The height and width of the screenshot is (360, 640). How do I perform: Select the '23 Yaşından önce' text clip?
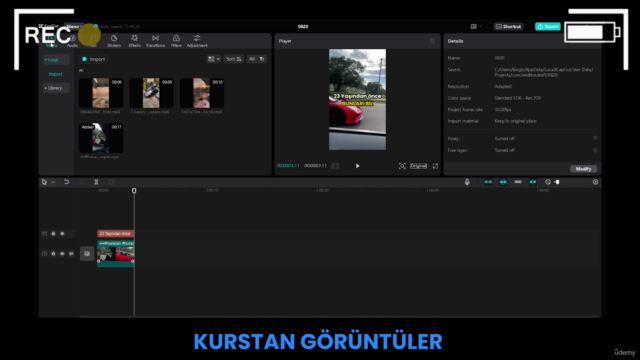pyautogui.click(x=116, y=233)
